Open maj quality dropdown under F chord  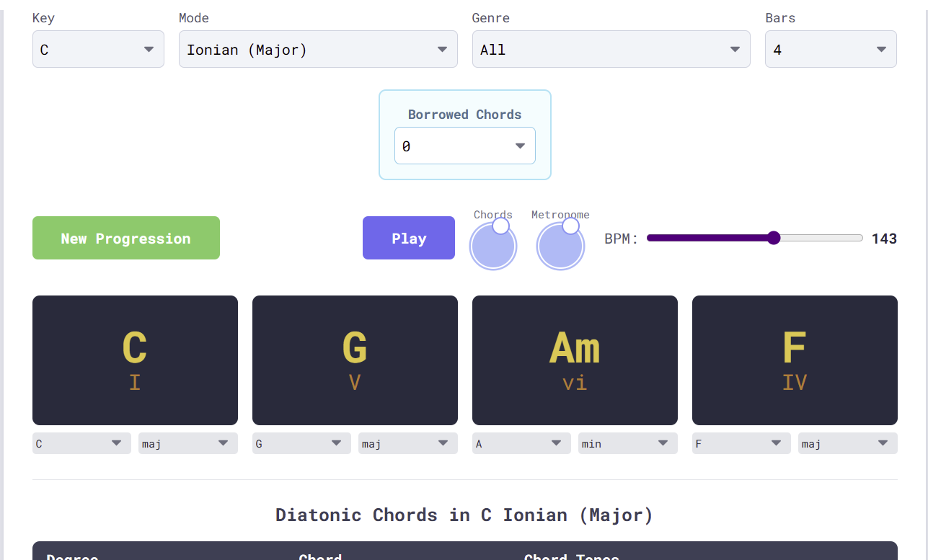pos(848,443)
